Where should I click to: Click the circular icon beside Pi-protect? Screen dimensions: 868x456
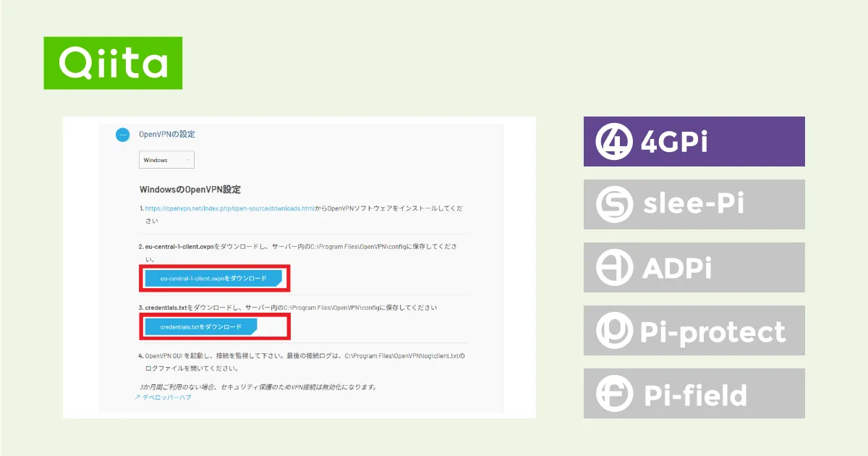point(614,331)
